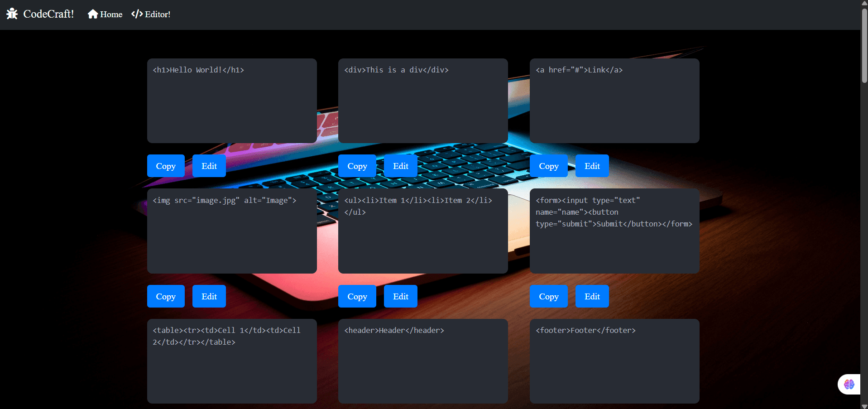Click the a href Link code box

tap(614, 101)
